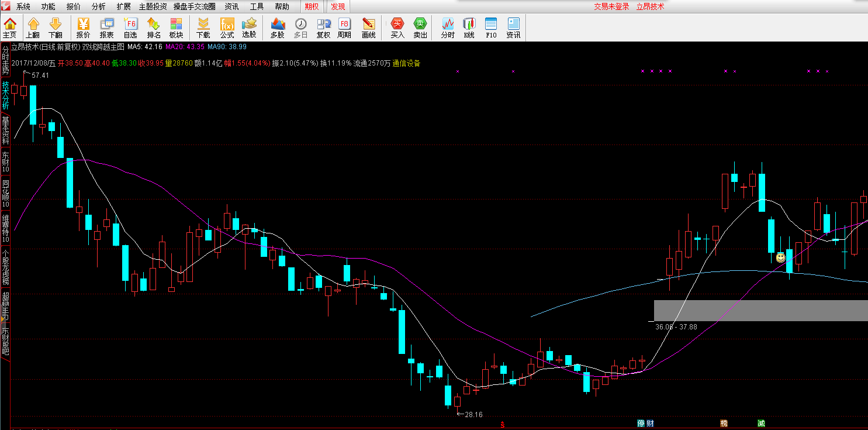Click the 停 event marker at chart bottom

pyautogui.click(x=641, y=424)
